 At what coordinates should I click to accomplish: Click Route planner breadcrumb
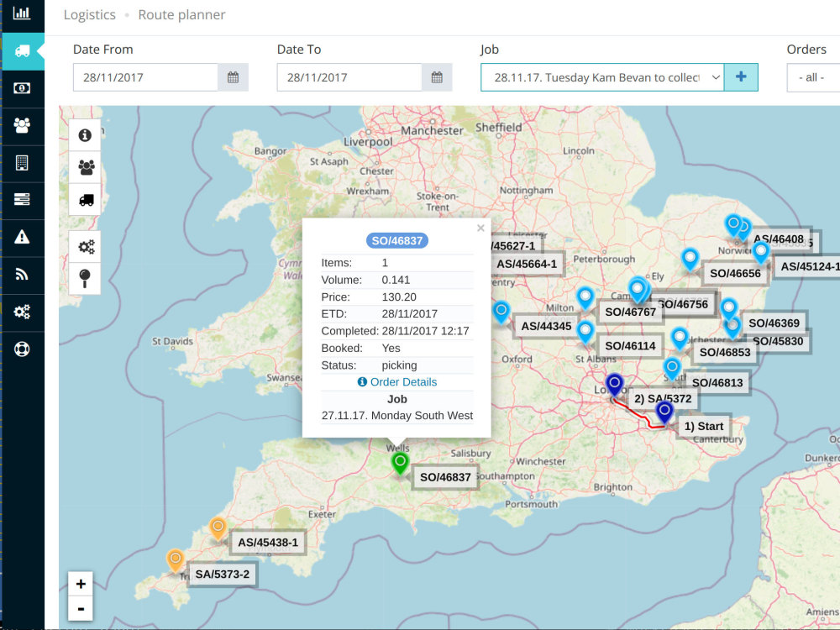click(x=181, y=15)
